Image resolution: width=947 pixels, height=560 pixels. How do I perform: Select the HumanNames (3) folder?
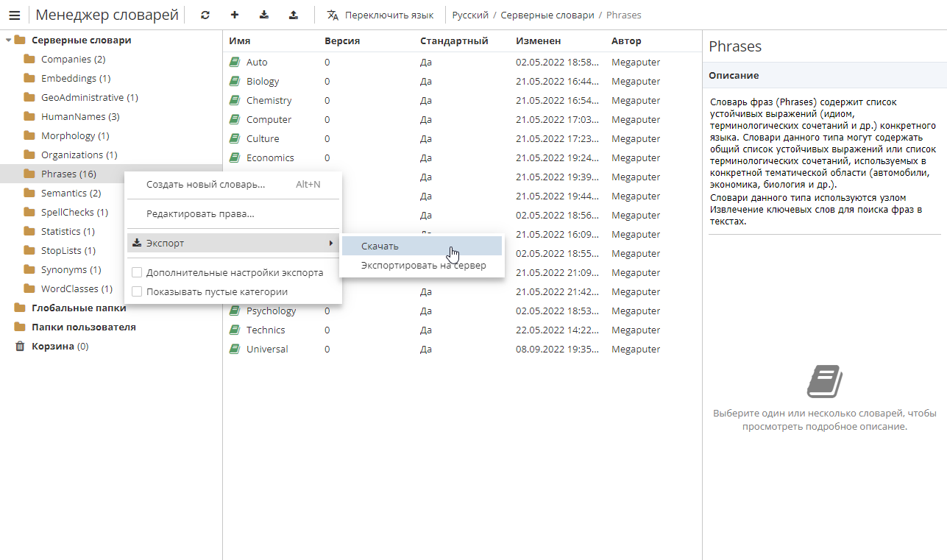(80, 116)
